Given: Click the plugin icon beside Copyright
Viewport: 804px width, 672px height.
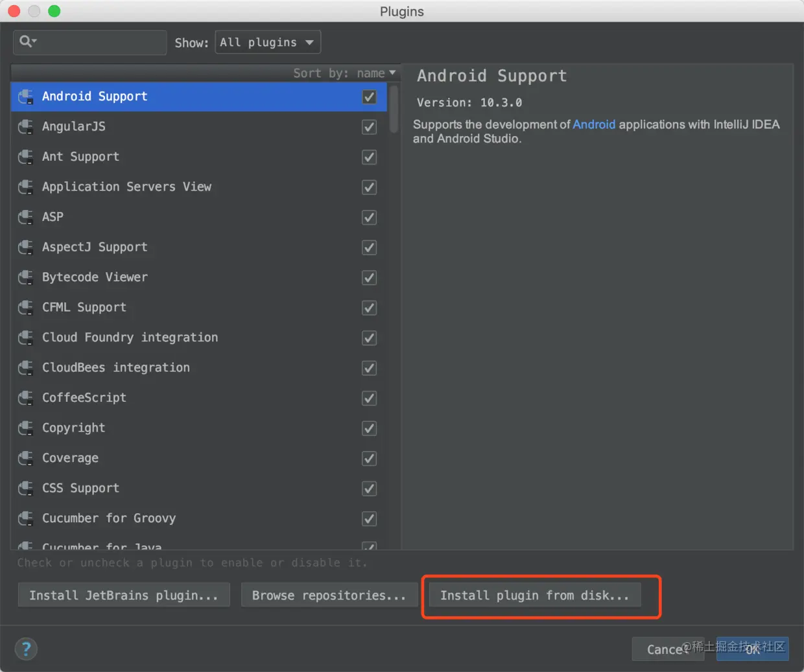Looking at the screenshot, I should tap(26, 428).
